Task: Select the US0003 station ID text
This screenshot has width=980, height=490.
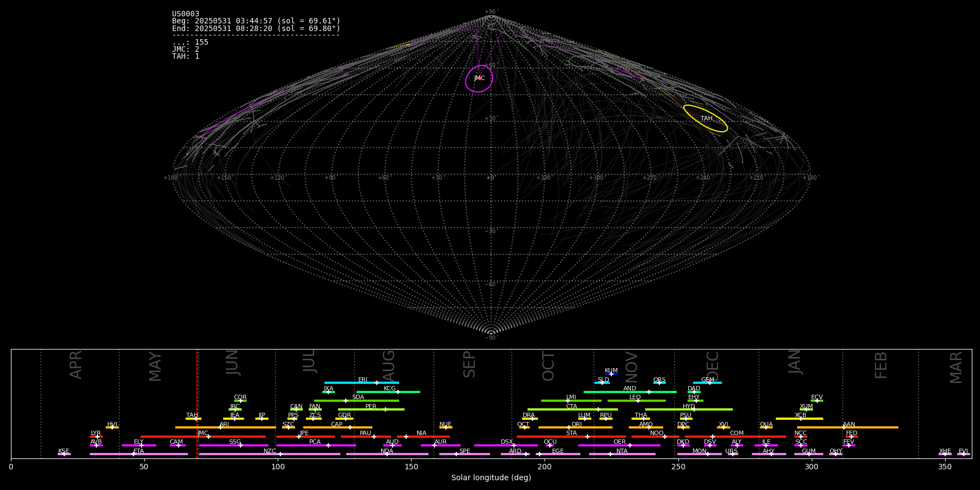Action: point(186,14)
